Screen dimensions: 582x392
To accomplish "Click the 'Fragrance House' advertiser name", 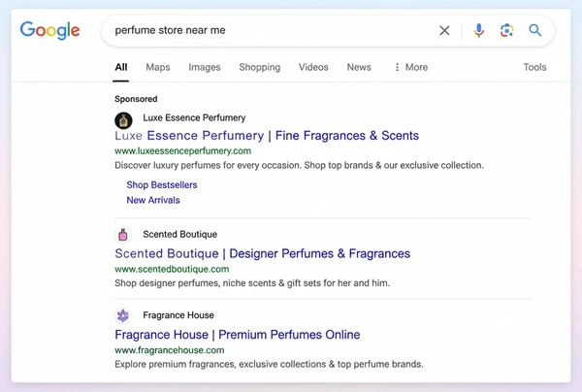I will pos(178,315).
